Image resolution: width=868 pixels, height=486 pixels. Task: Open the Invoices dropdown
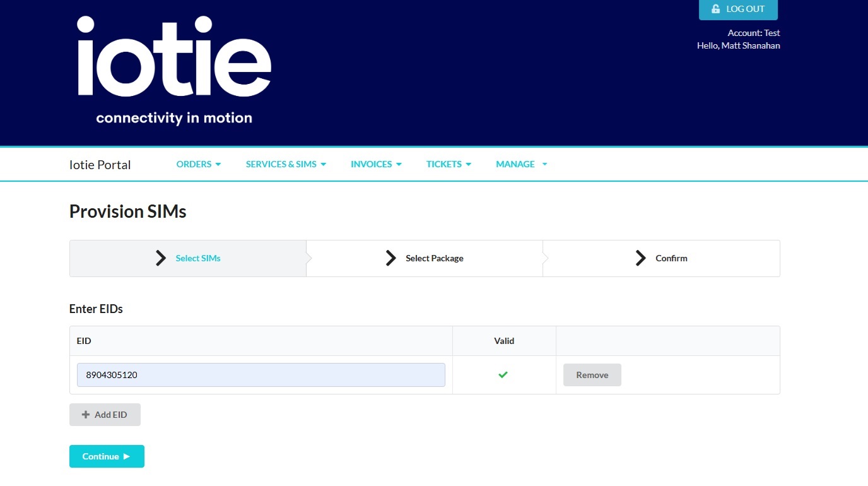376,164
